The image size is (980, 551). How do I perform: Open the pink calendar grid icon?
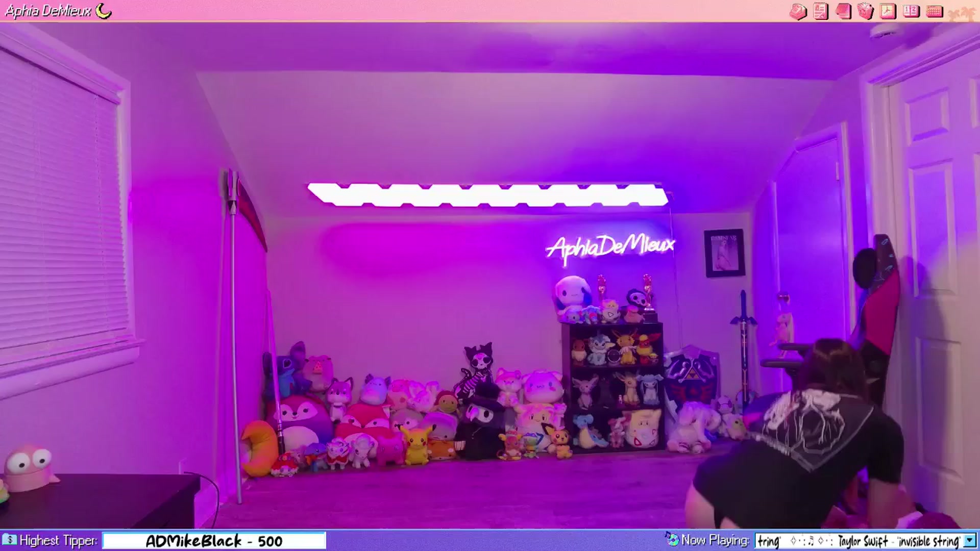pyautogui.click(x=934, y=11)
